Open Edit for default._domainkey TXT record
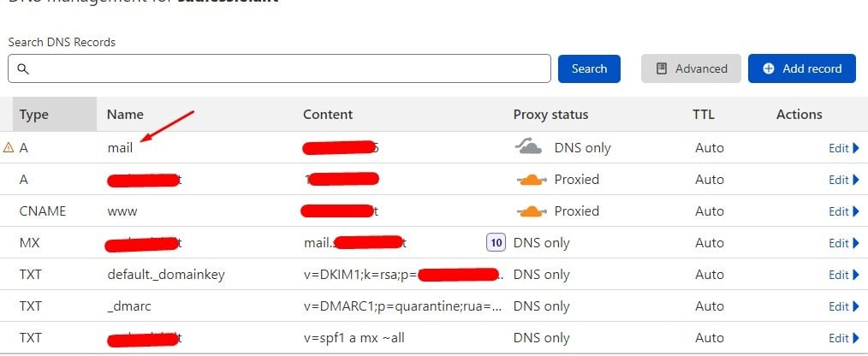The image size is (868, 356). coord(843,275)
